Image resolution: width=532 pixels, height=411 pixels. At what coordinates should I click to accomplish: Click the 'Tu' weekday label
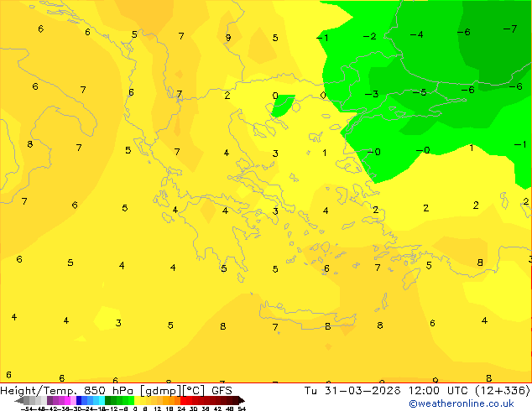310,391
